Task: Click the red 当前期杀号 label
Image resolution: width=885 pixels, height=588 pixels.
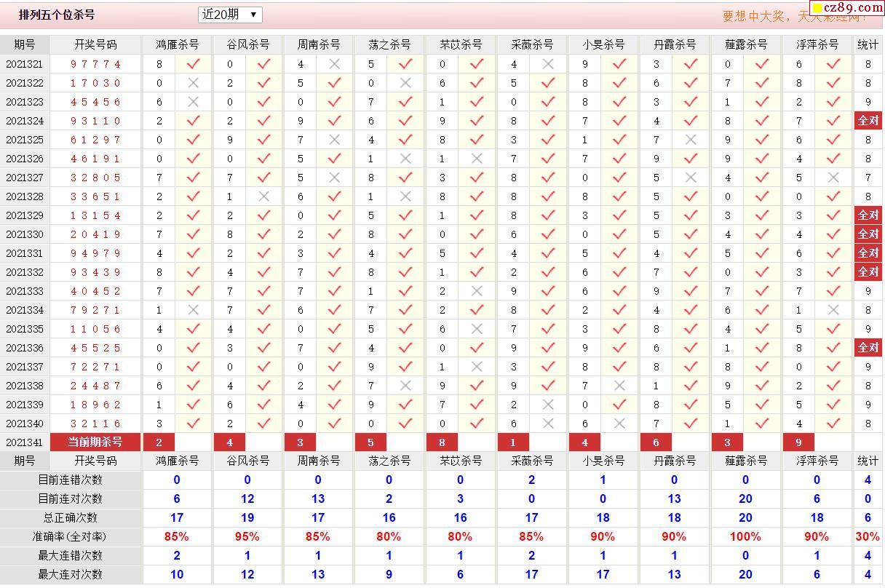Action: click(95, 442)
